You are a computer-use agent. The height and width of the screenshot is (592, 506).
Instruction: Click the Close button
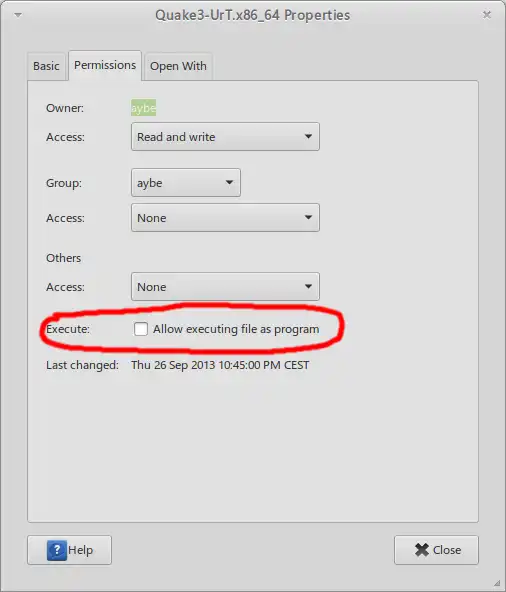436,550
